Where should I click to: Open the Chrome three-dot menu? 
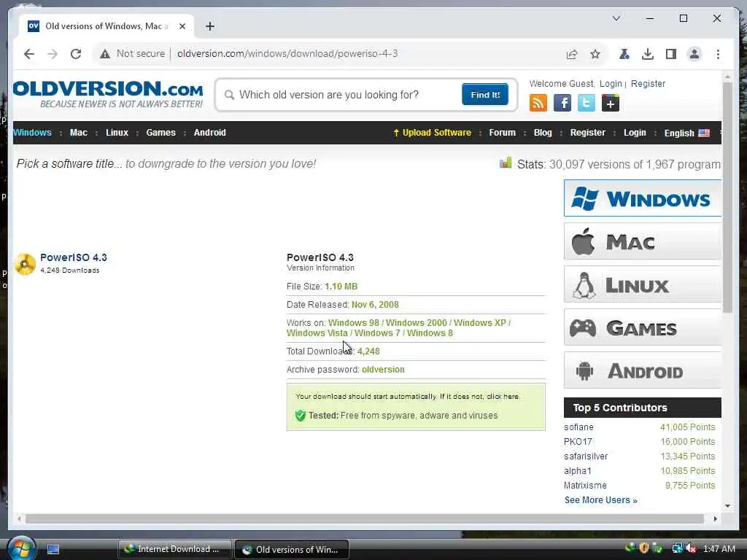click(x=718, y=54)
